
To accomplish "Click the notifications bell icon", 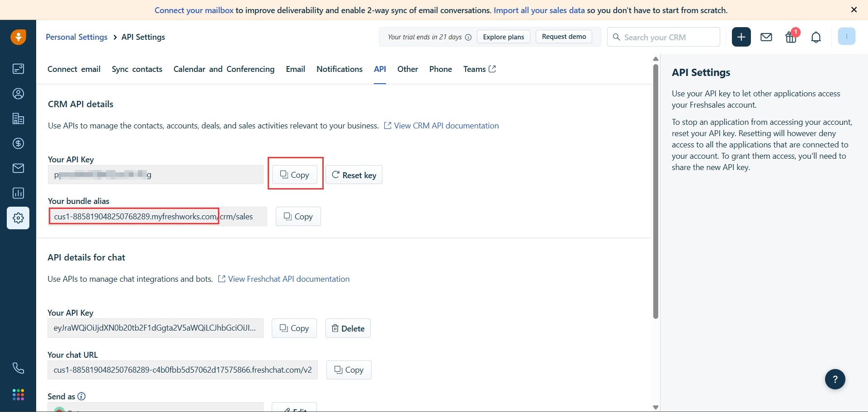I will point(816,37).
